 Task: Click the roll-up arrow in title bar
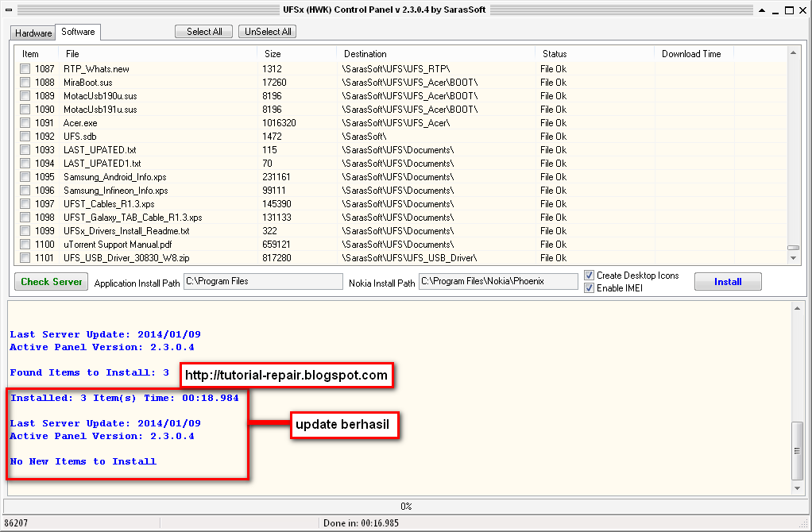tap(762, 10)
